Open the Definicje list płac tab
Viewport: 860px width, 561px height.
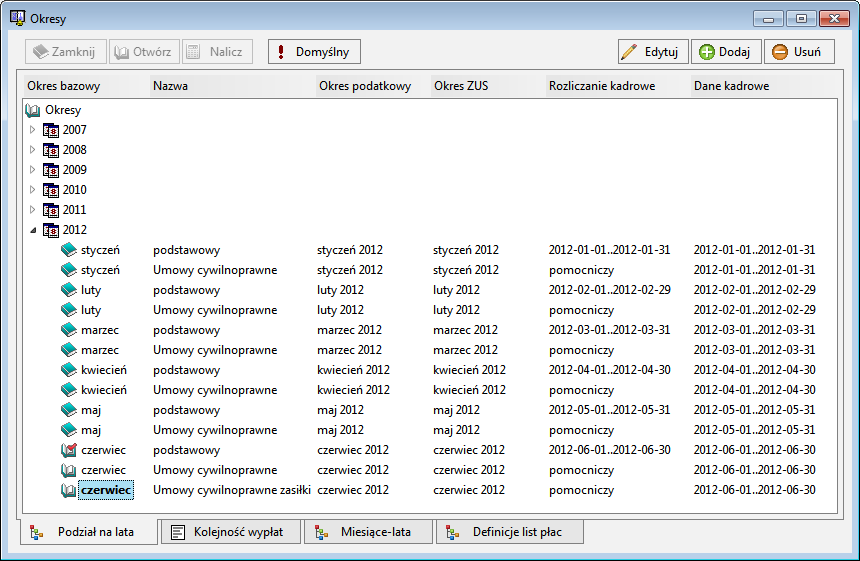tap(510, 532)
